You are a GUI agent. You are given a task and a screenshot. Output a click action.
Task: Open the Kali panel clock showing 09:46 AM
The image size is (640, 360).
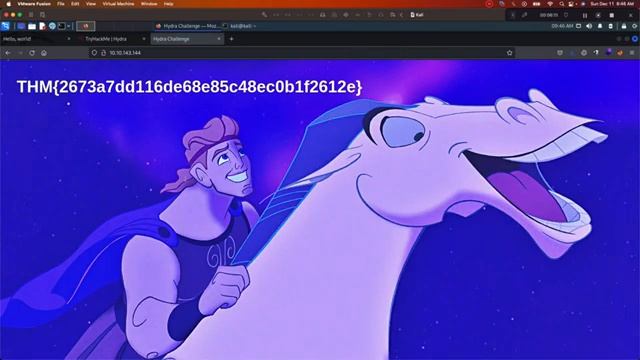tap(562, 26)
